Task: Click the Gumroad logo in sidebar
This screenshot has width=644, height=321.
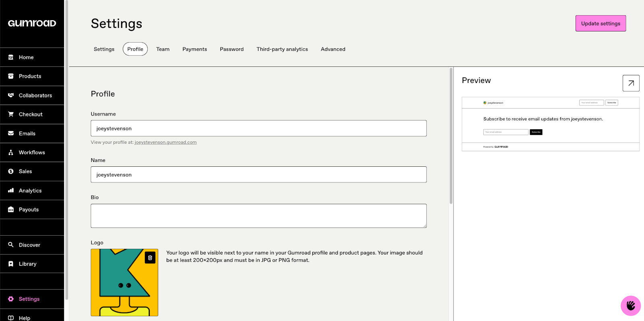Action: 32,23
